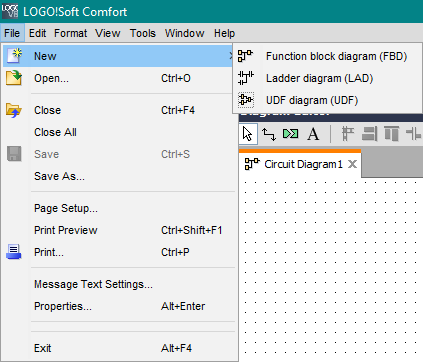The image size is (424, 363).
Task: Create new Ladder diagram (LAD)
Action: point(327,78)
